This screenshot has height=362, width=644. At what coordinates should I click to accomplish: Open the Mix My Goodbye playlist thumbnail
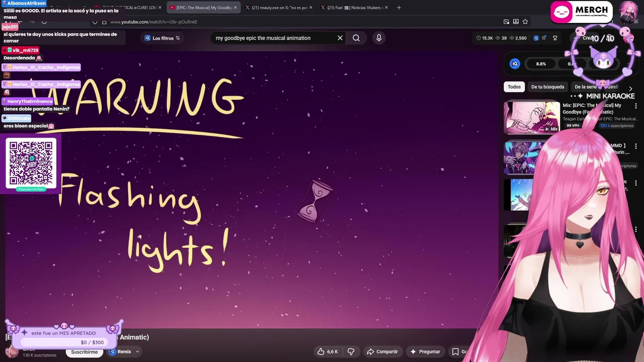[x=532, y=118]
